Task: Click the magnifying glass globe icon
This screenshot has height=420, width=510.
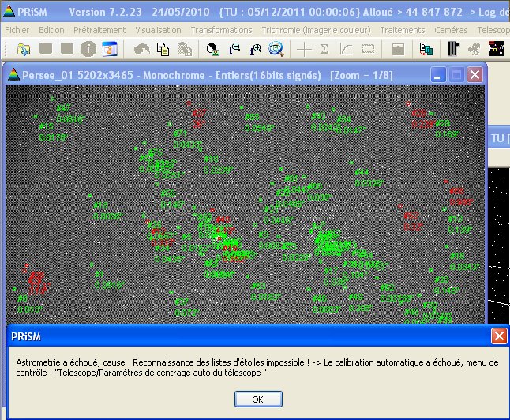Action: [276, 48]
